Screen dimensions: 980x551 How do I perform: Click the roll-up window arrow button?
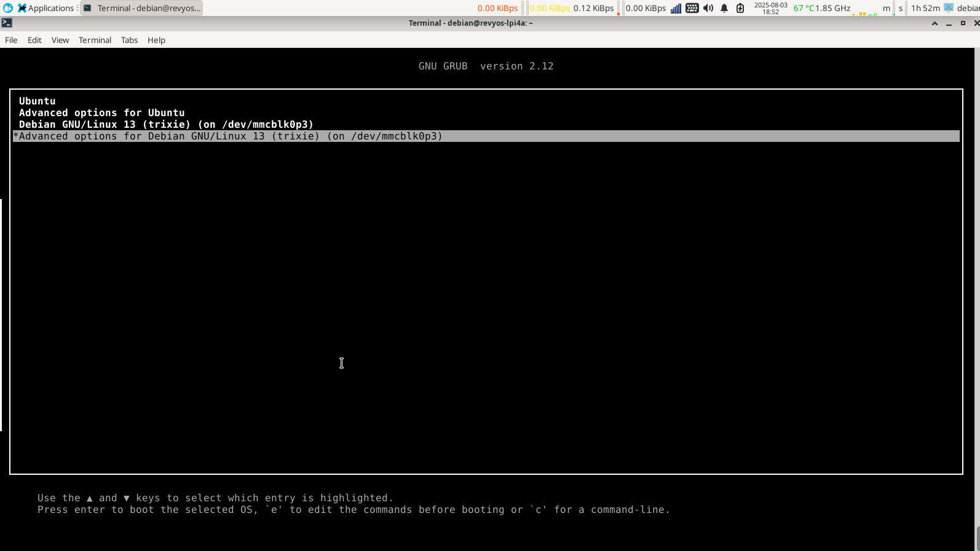click(x=935, y=23)
